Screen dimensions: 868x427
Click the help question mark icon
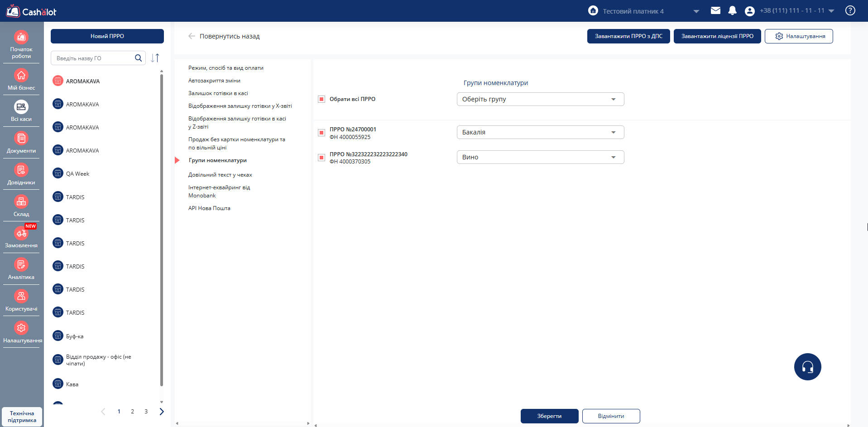pyautogui.click(x=850, y=10)
